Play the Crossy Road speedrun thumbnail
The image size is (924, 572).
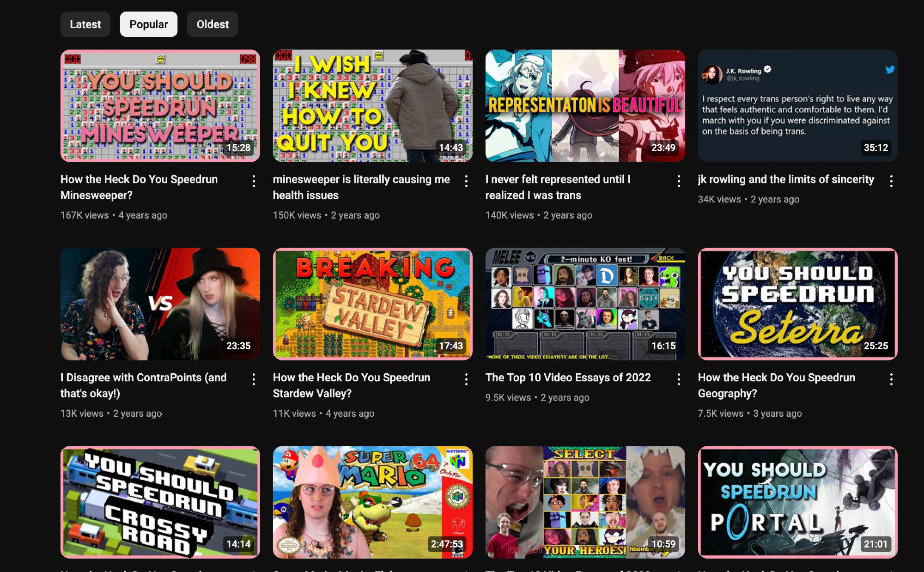(160, 502)
